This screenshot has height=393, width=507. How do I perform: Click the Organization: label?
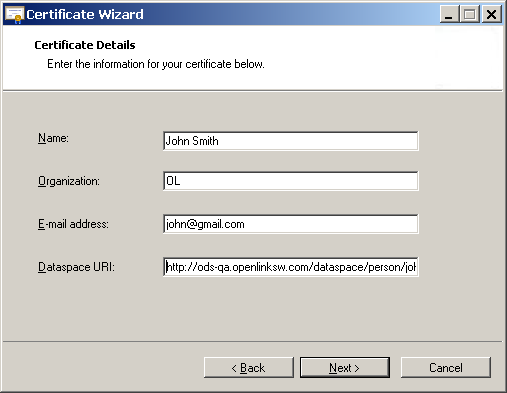(69, 181)
